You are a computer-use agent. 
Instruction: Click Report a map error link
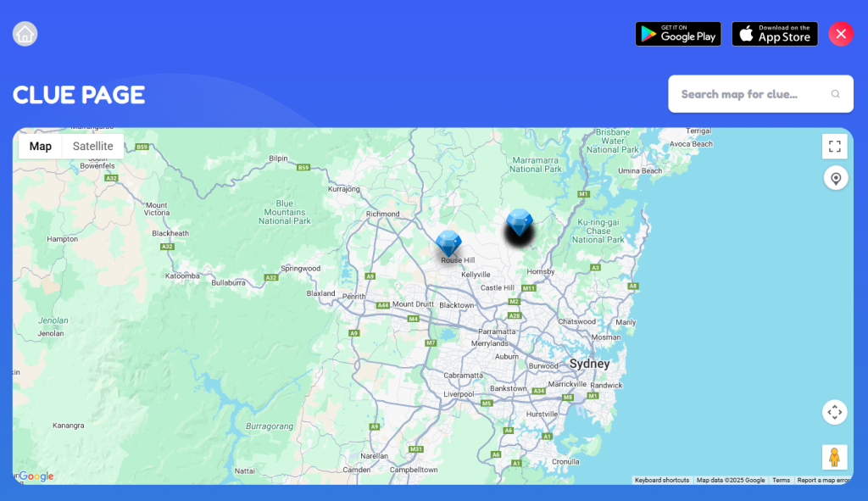[823, 480]
